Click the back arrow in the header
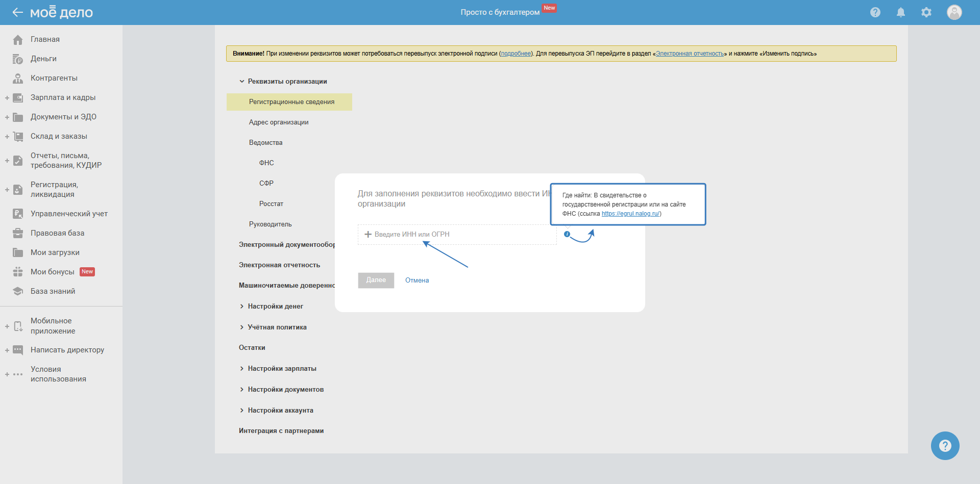This screenshot has width=980, height=484. [18, 12]
